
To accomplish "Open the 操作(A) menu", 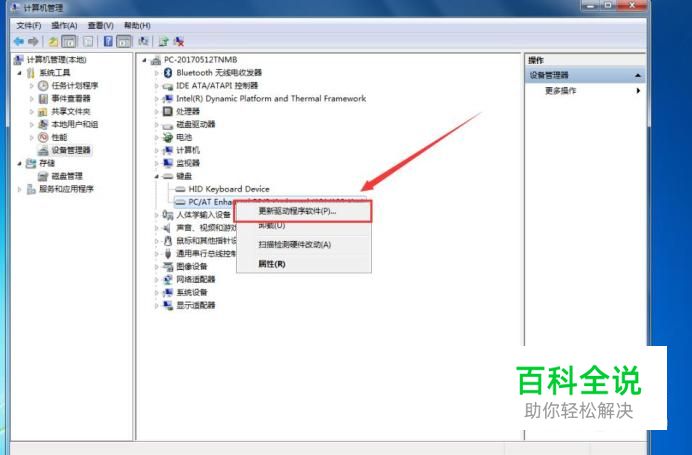I will click(x=64, y=26).
